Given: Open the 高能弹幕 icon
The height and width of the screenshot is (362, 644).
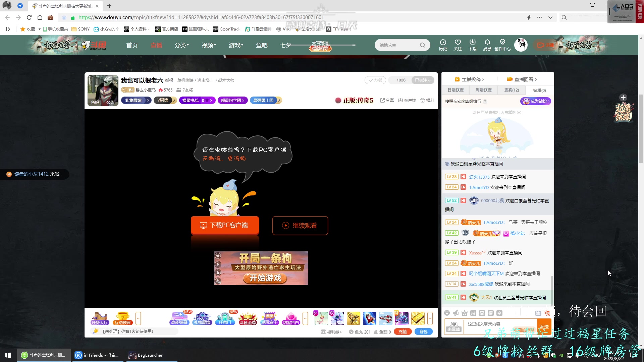Looking at the screenshot, I should (x=179, y=318).
